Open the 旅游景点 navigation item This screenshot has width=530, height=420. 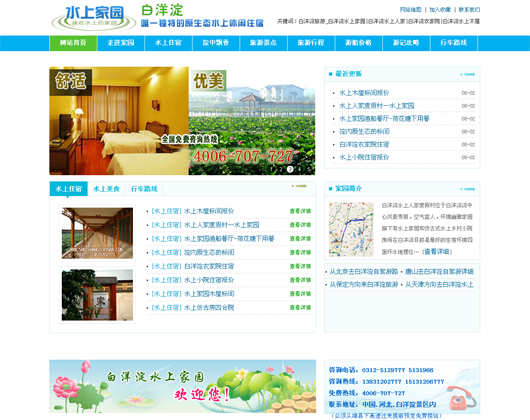tap(263, 43)
